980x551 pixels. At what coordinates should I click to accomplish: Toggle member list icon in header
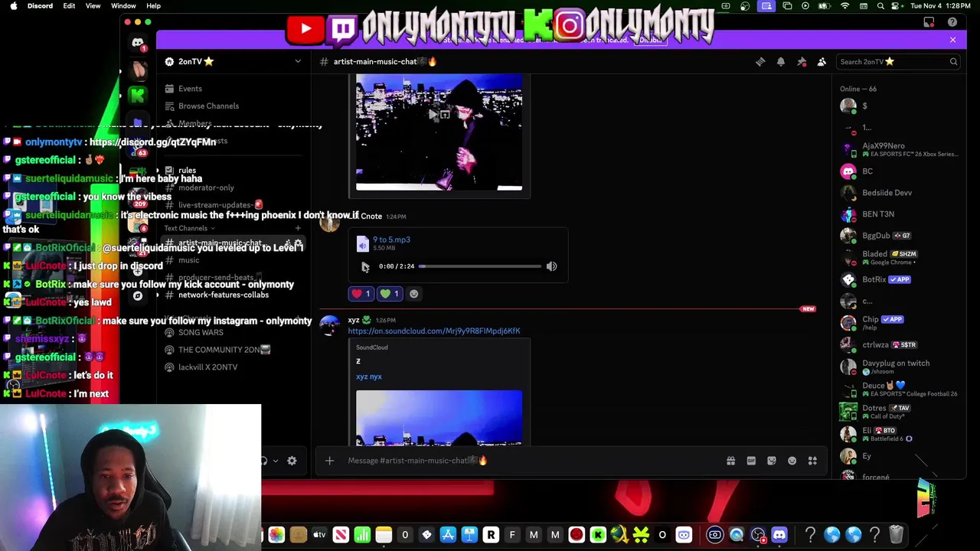point(822,62)
